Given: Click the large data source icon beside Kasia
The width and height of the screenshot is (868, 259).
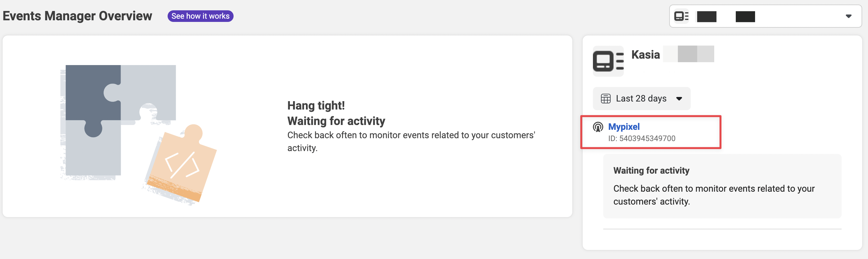Looking at the screenshot, I should (x=608, y=61).
